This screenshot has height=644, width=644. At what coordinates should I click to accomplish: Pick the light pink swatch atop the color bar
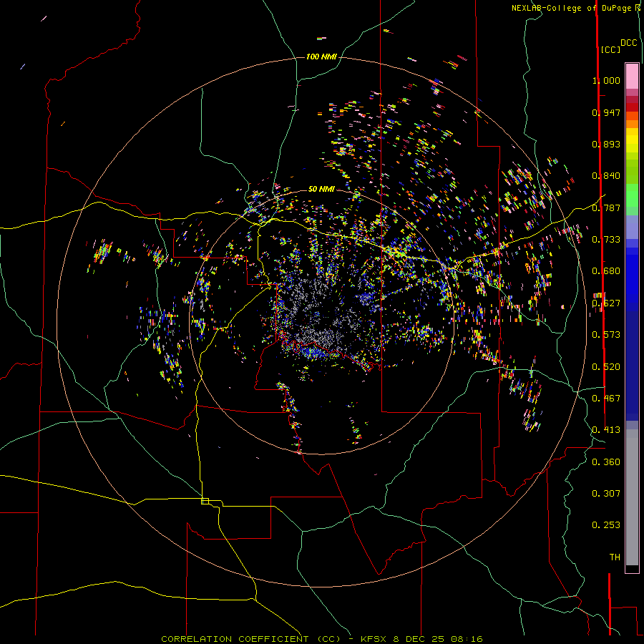[632, 77]
